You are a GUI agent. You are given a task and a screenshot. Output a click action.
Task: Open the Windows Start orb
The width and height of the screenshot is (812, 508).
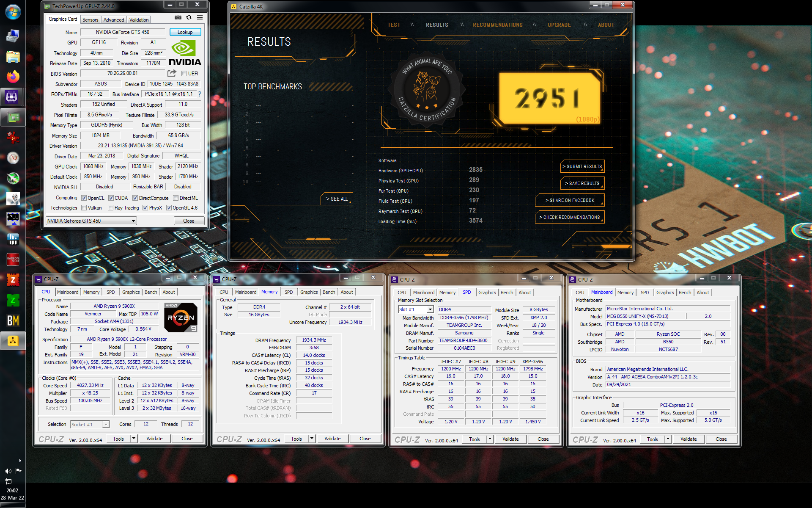pos(13,12)
